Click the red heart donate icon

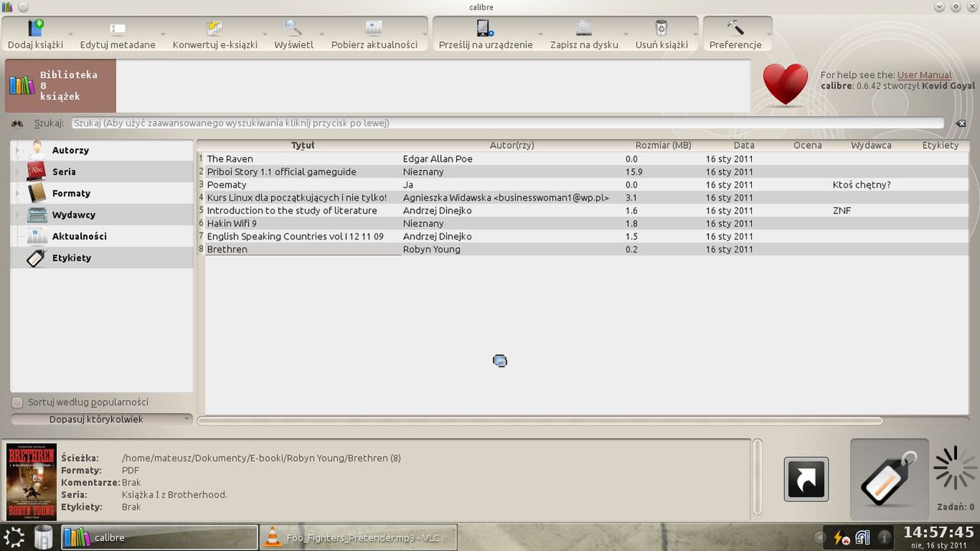(x=786, y=84)
